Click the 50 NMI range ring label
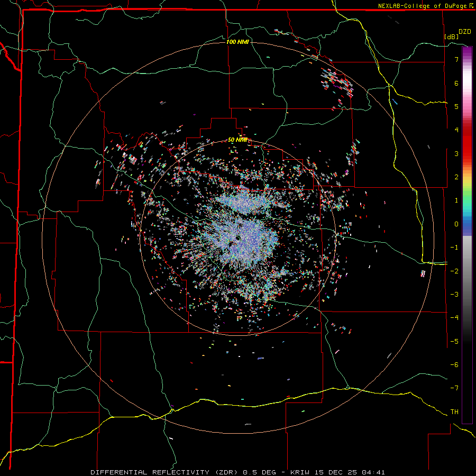476x476 pixels. coord(237,140)
